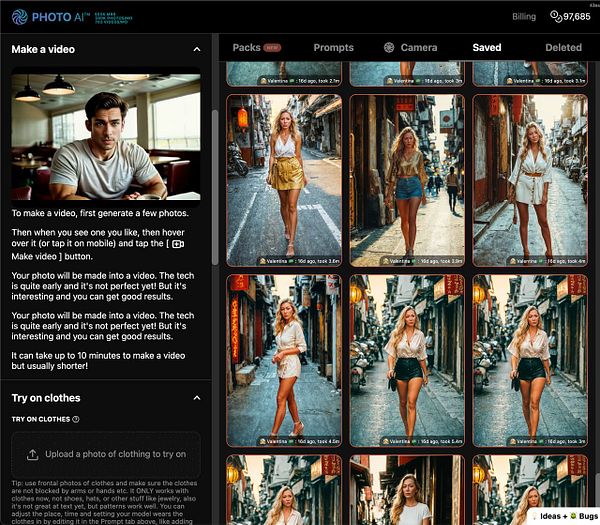600x525 pixels.
Task: Open the man in diner preview image
Action: [x=106, y=137]
